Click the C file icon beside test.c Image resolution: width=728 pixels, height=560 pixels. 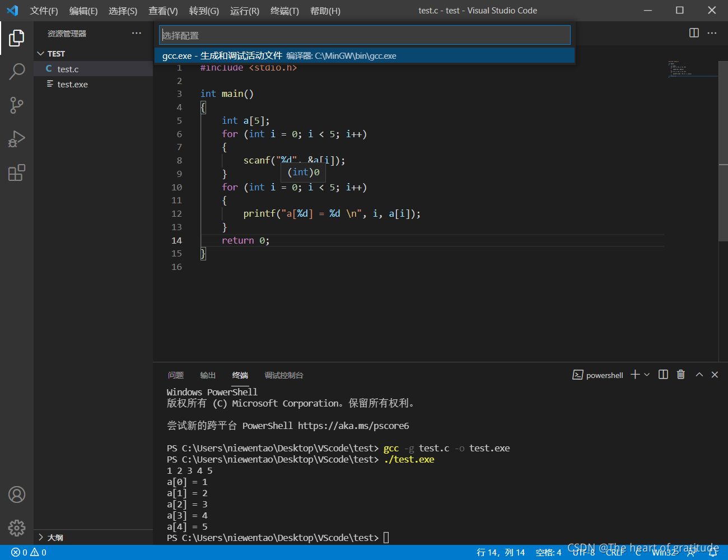point(49,69)
